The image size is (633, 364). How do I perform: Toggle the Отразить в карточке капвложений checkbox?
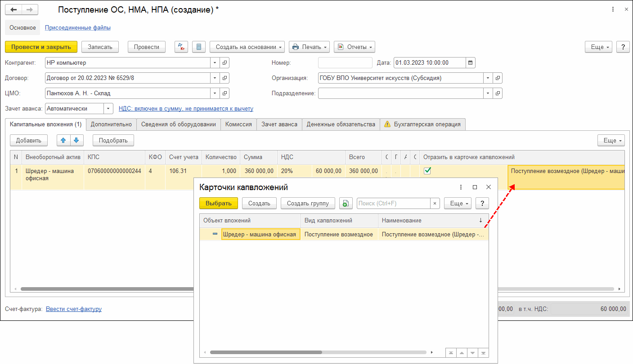tap(428, 171)
